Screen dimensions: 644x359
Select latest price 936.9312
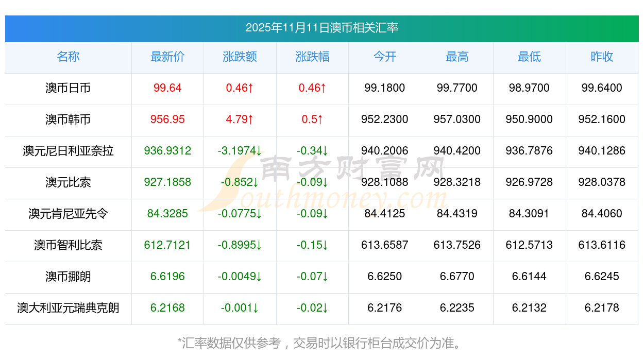(167, 151)
